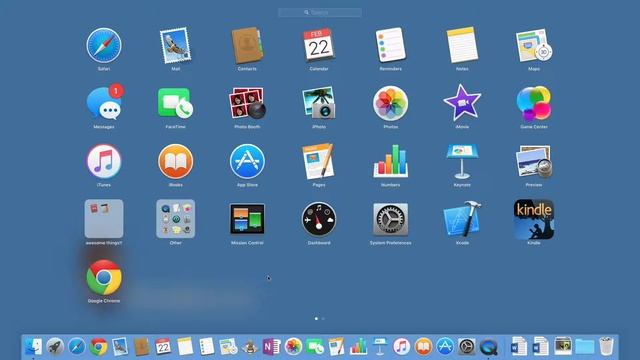
Task: Launch Contacts from the Launchpad grid
Action: 247,45
